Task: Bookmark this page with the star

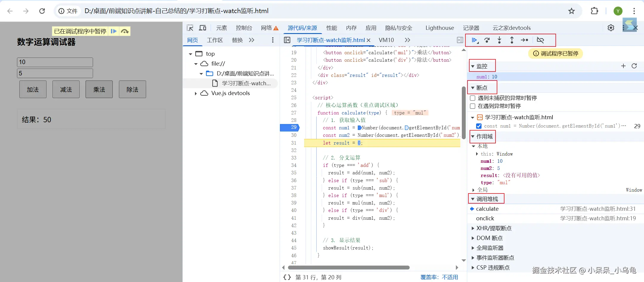Action: coord(571,11)
